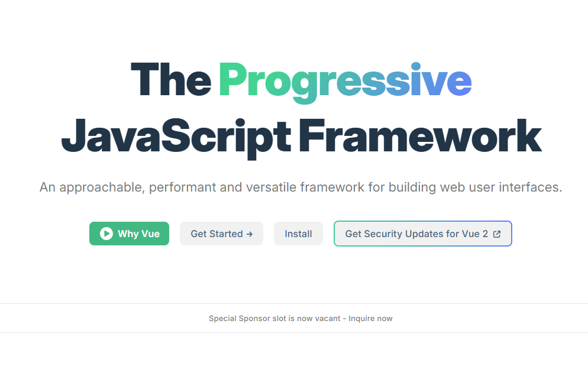Image resolution: width=588 pixels, height=366 pixels.
Task: Click the circular play badge on green button
Action: click(106, 234)
